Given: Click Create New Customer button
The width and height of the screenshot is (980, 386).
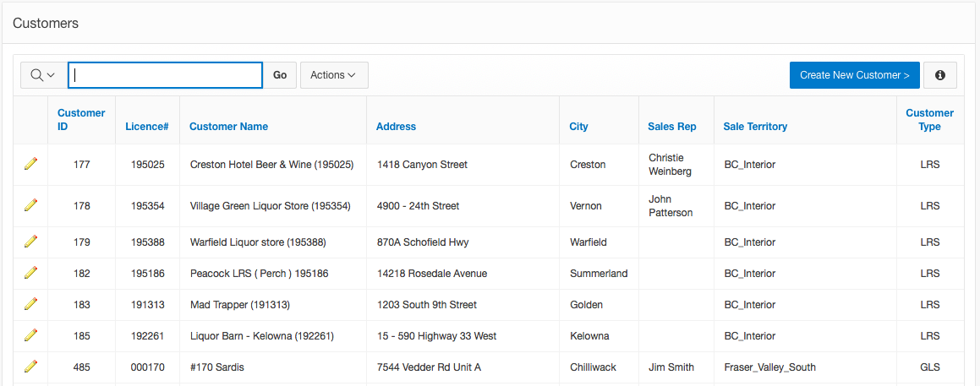Looking at the screenshot, I should (854, 75).
